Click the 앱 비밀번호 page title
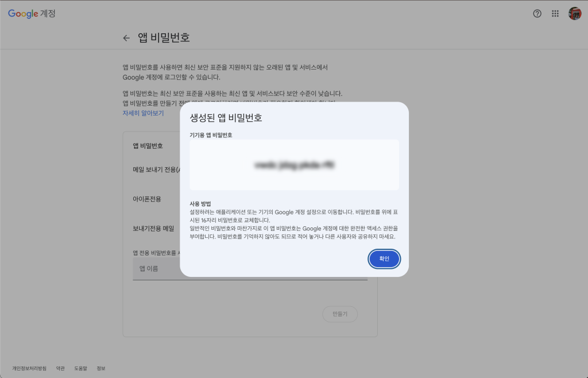Image resolution: width=588 pixels, height=378 pixels. point(164,38)
